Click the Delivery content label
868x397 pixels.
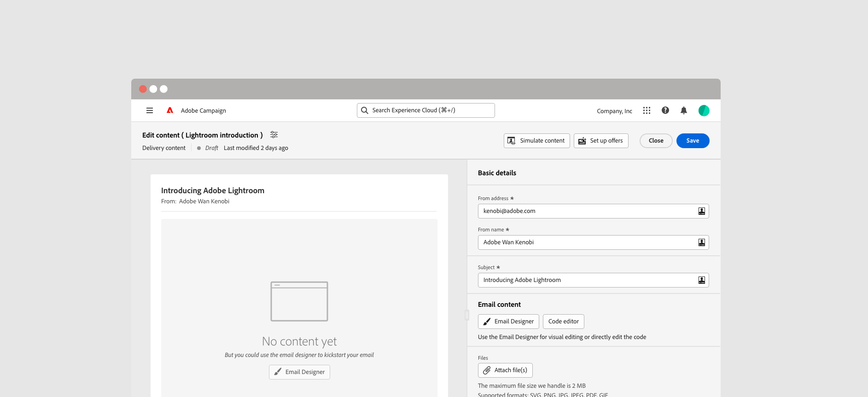click(x=164, y=148)
